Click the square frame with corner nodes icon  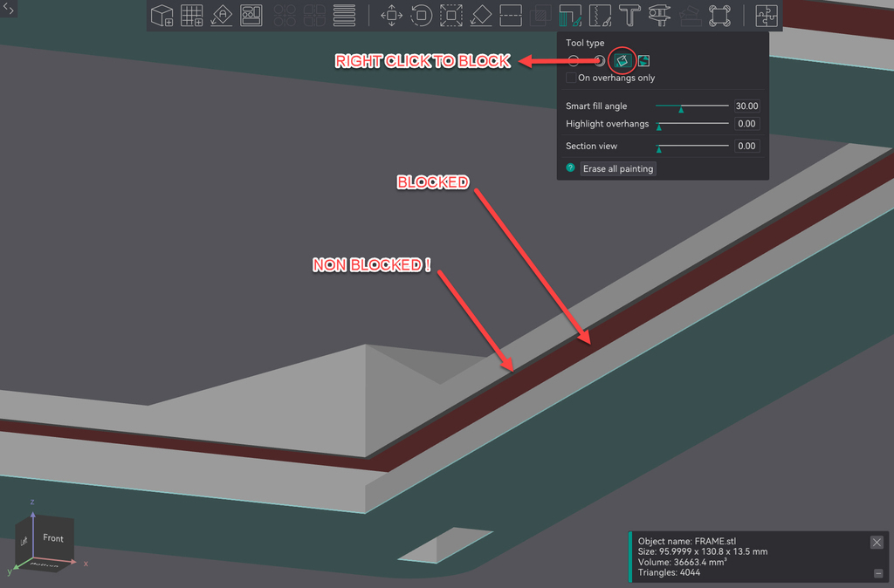(x=719, y=16)
